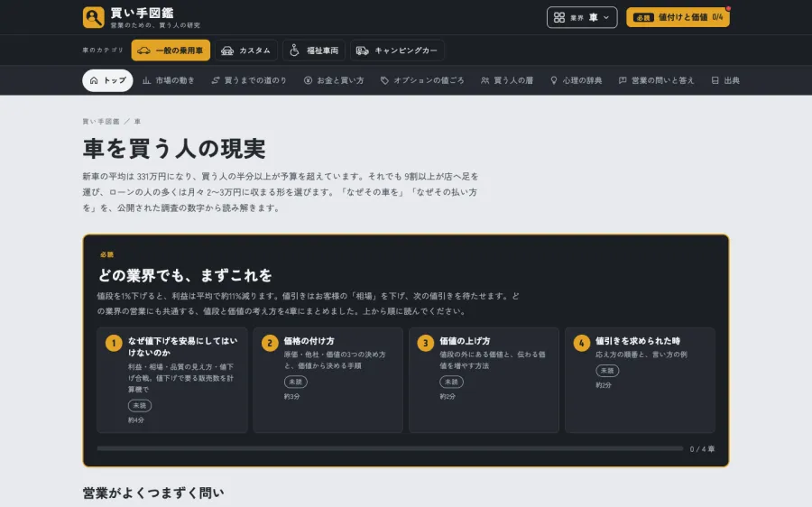Viewport: 812px width, 507px height.
Task: Open chapter card 価値の上げ方
Action: coord(484,380)
